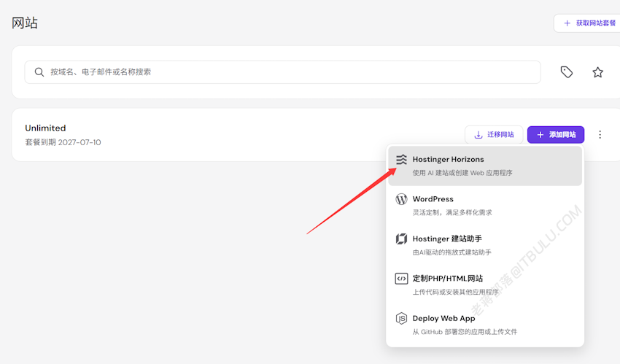Screen dimensions: 620x364
Task: Click the code brackets PHP/HTML icon
Action: click(x=401, y=278)
